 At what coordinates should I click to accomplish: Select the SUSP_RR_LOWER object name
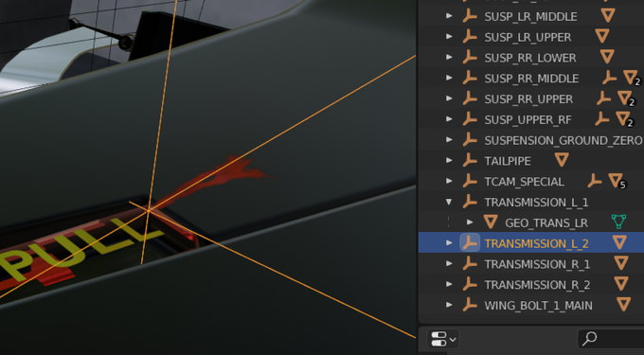[530, 58]
